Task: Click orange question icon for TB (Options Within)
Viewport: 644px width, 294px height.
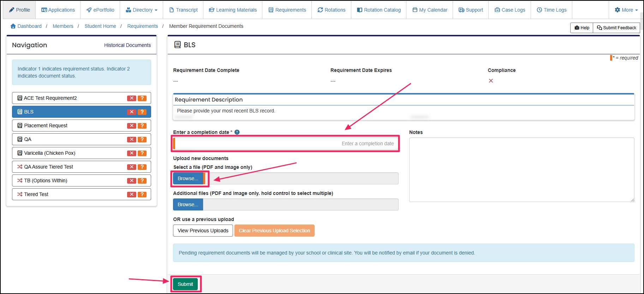Action: 142,181
